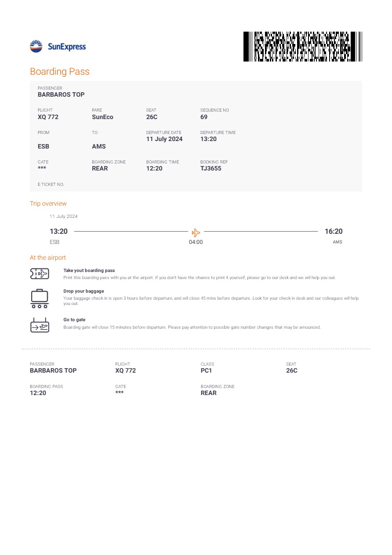Click the barcode at the top right

(302, 47)
